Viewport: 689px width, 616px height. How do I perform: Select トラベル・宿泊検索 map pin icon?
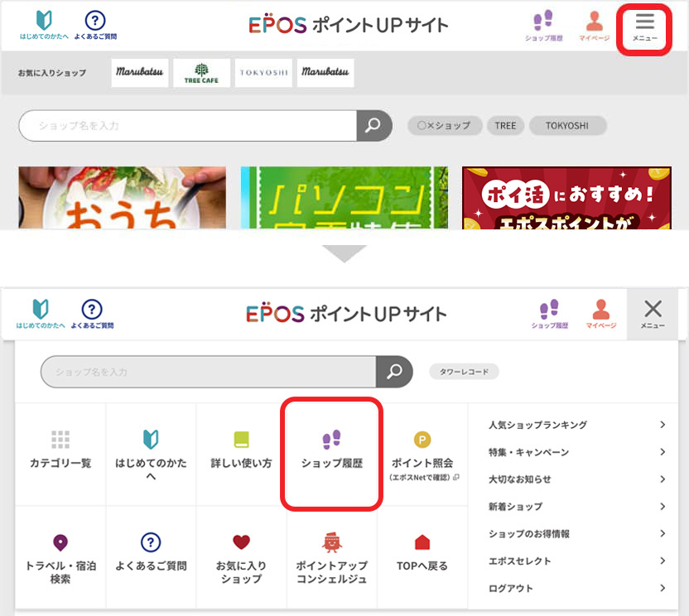(60, 543)
